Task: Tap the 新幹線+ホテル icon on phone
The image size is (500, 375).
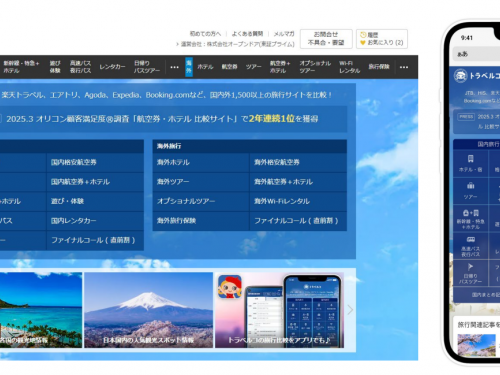Action: (x=470, y=213)
